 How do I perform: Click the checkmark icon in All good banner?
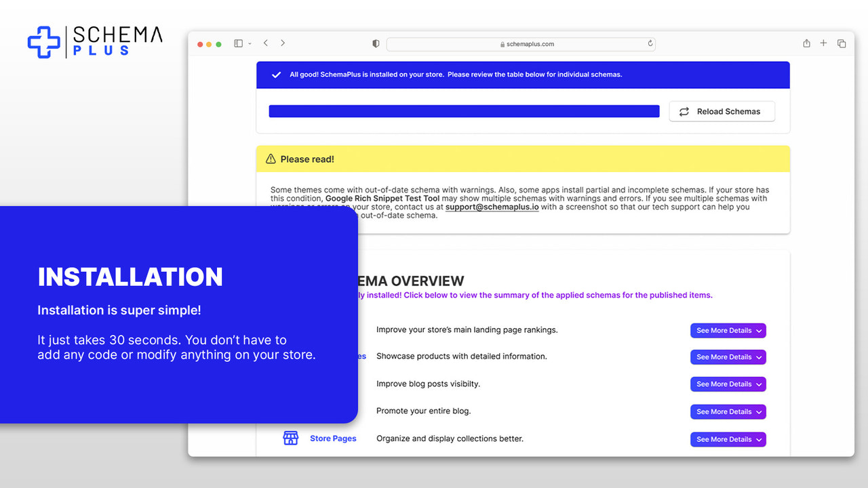click(x=276, y=75)
